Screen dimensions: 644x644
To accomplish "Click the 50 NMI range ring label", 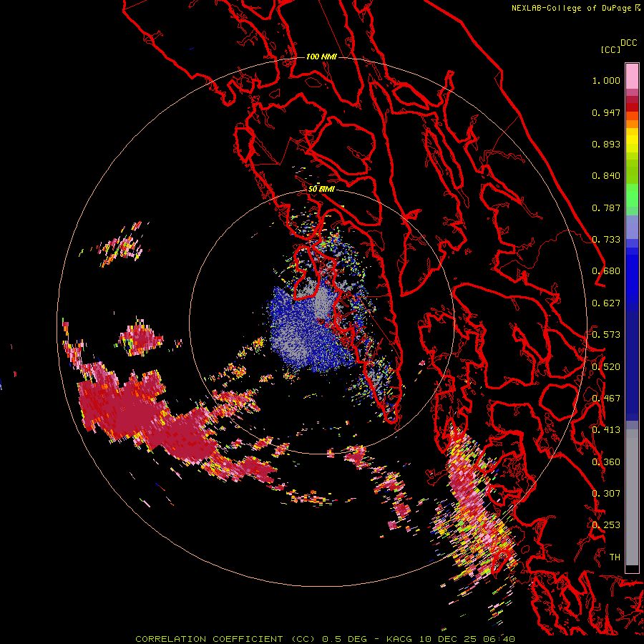I will (x=321, y=189).
